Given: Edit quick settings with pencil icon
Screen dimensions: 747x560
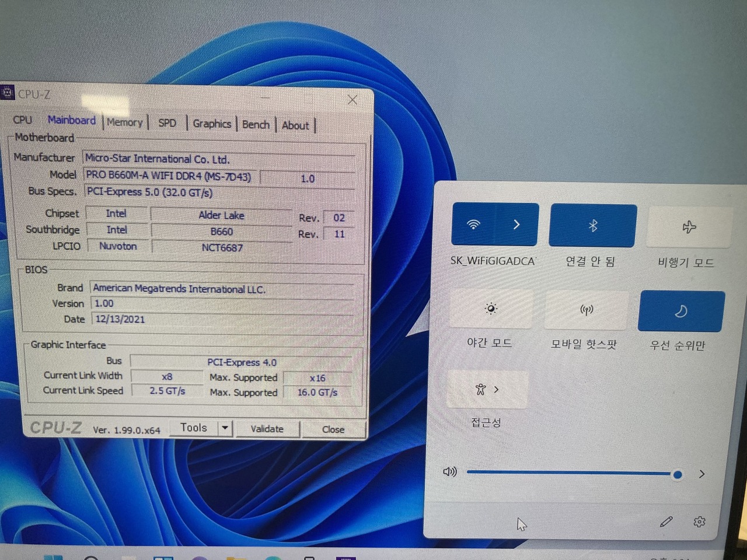Looking at the screenshot, I should tap(666, 521).
